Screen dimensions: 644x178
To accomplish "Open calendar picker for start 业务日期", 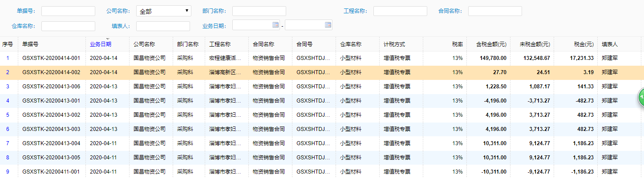I will [275, 25].
